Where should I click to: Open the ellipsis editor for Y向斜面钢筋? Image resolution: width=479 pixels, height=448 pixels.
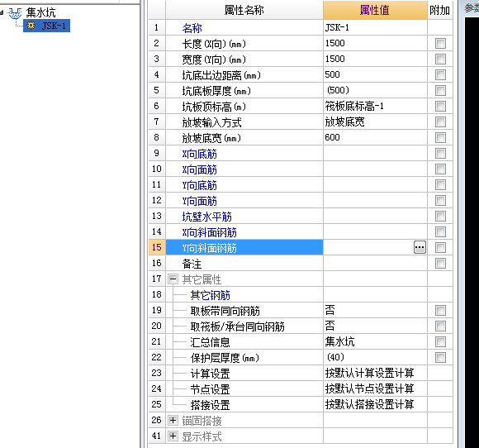(x=420, y=247)
